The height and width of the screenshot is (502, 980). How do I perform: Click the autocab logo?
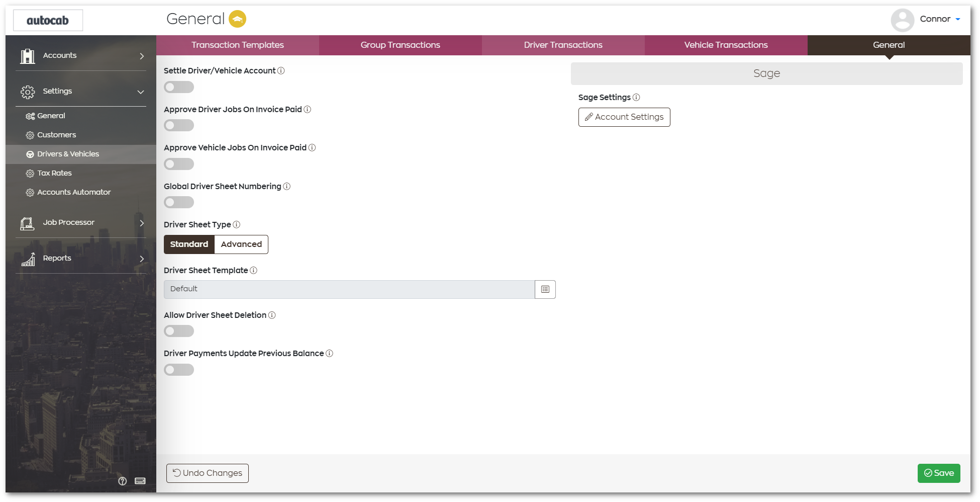click(48, 20)
